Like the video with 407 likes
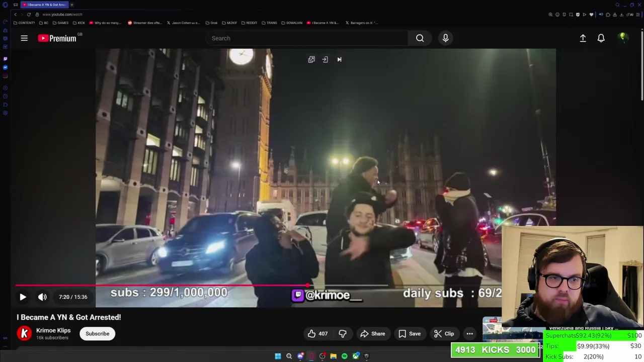The image size is (644, 362). 317,334
